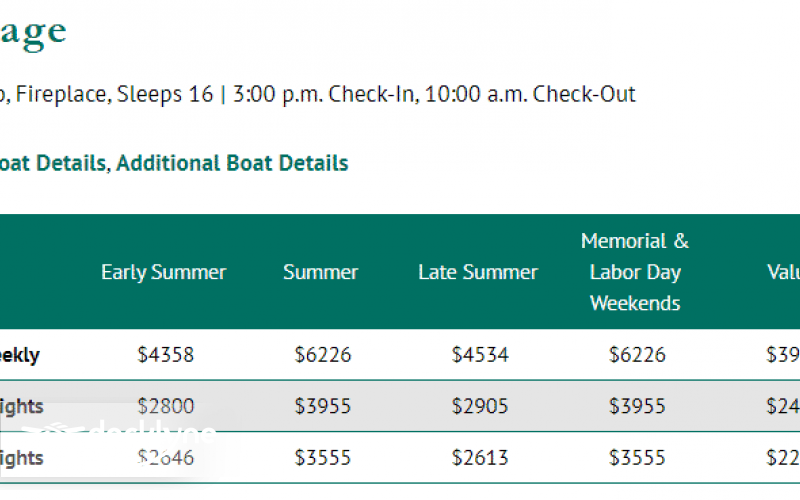The height and width of the screenshot is (500, 800).
Task: Select the Late Summer column header
Action: click(478, 272)
